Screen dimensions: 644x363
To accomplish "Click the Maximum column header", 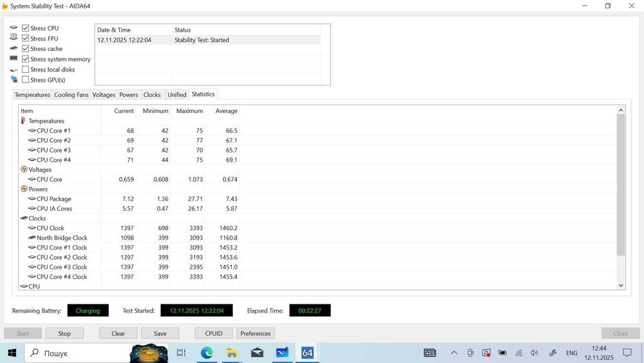I will [187, 111].
